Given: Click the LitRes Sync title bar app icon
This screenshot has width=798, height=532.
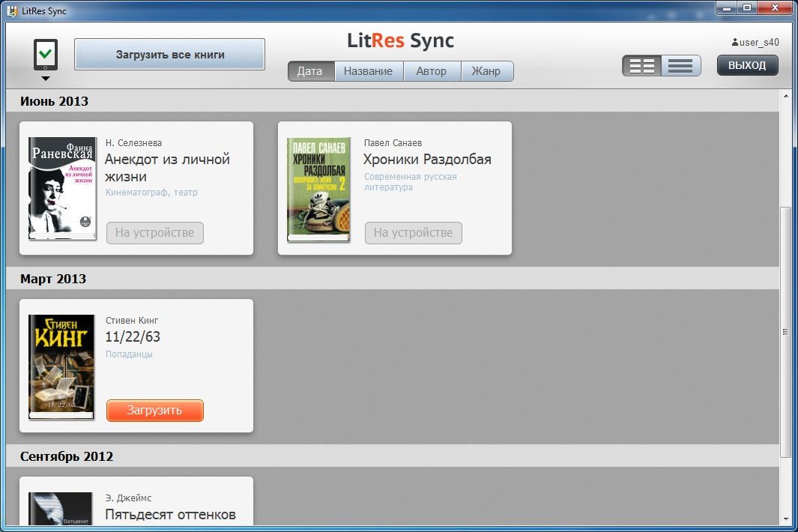Looking at the screenshot, I should 12,10.
